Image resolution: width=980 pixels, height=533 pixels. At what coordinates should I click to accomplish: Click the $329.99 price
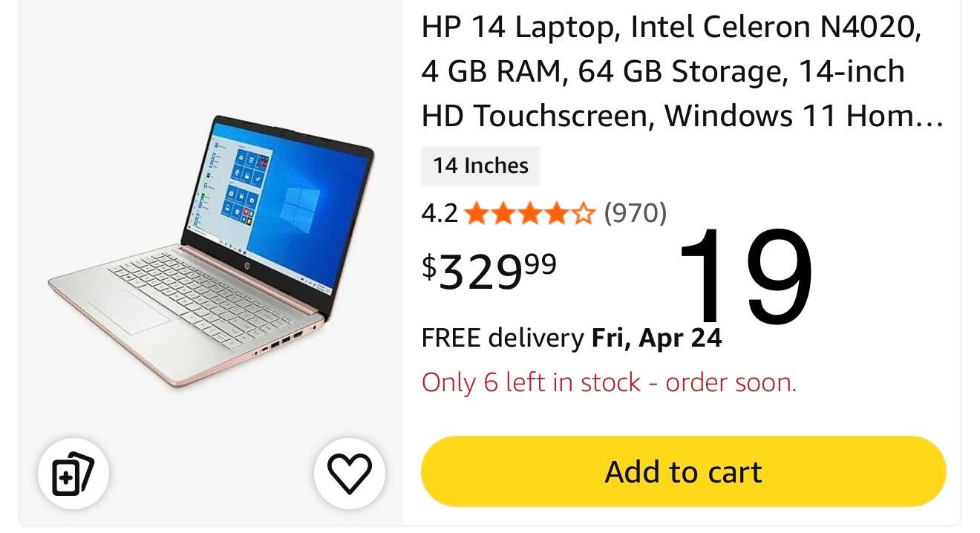(489, 271)
